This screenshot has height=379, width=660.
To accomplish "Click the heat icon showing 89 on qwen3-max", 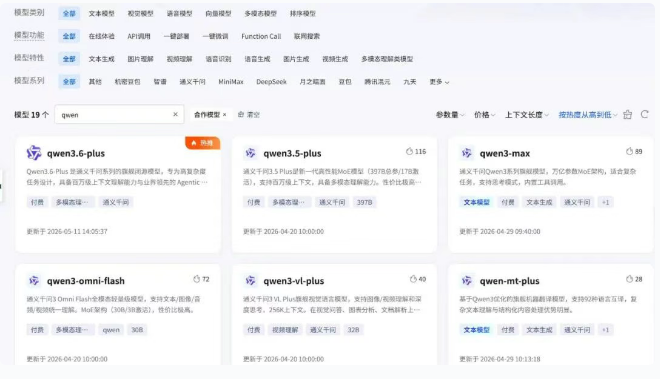I will (x=629, y=151).
